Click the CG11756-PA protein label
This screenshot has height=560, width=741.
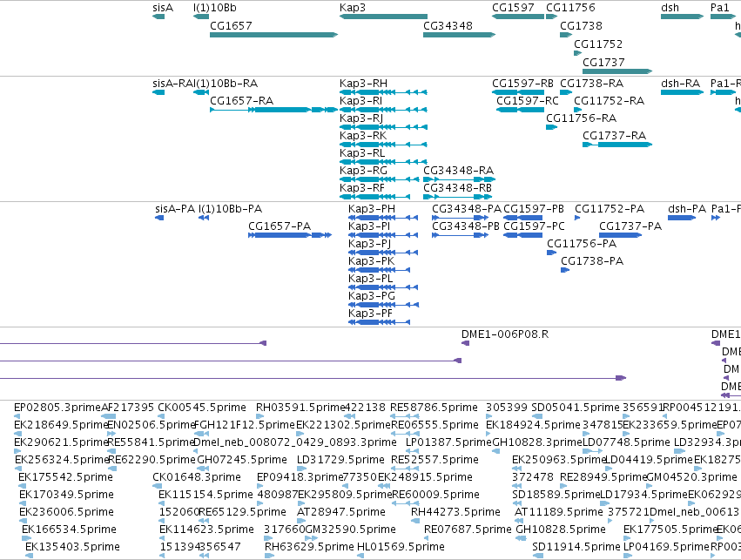[x=583, y=245]
